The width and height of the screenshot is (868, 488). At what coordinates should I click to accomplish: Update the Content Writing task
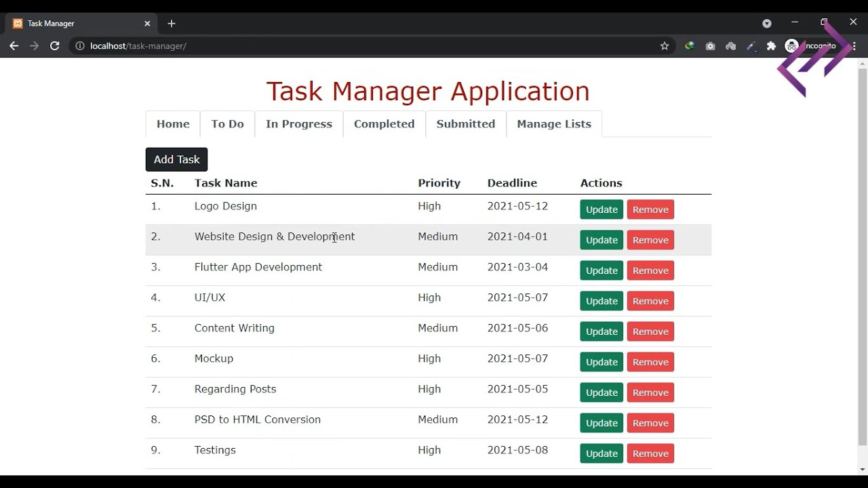(601, 331)
